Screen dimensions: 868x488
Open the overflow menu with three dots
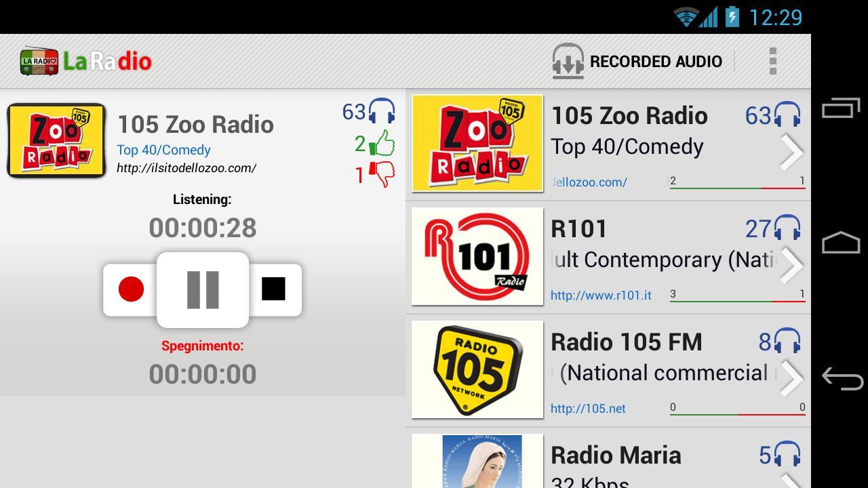pos(772,62)
